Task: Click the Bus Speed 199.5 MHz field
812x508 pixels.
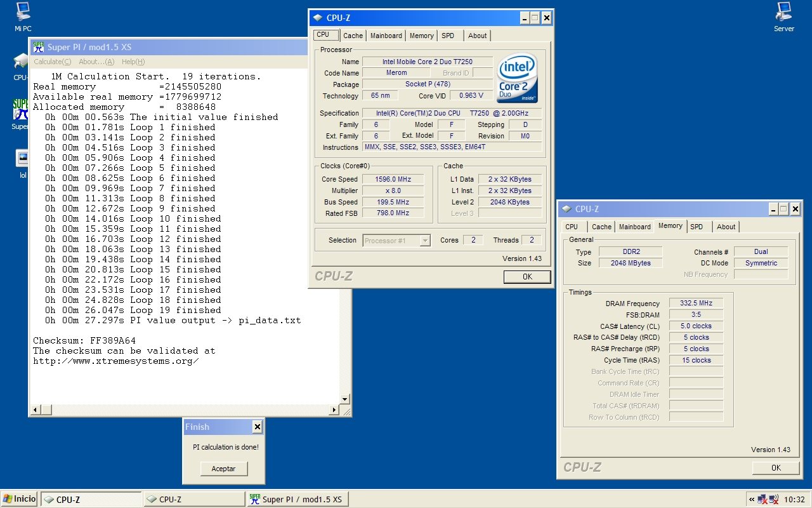Action: (x=393, y=202)
